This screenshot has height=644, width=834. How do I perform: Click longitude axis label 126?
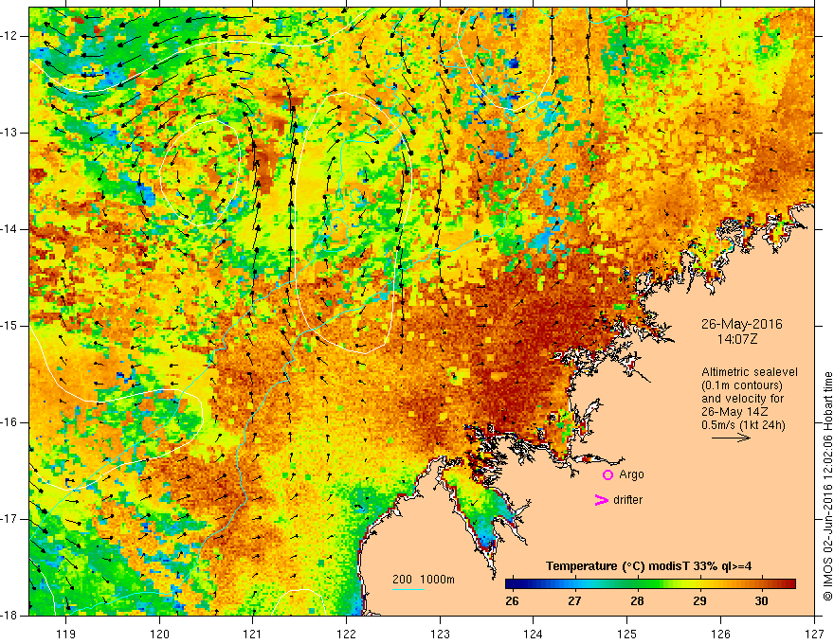720,634
